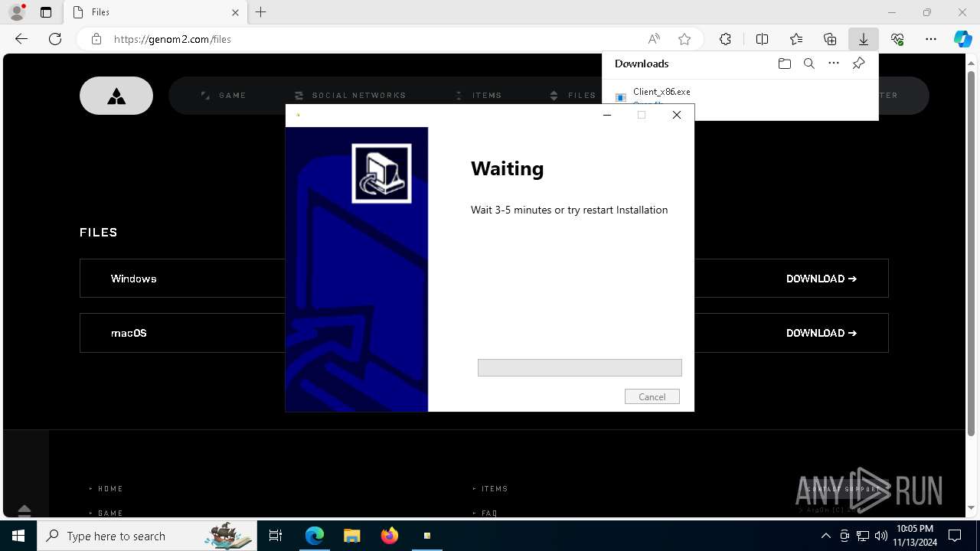Open the FILES navigation item

pyautogui.click(x=573, y=96)
